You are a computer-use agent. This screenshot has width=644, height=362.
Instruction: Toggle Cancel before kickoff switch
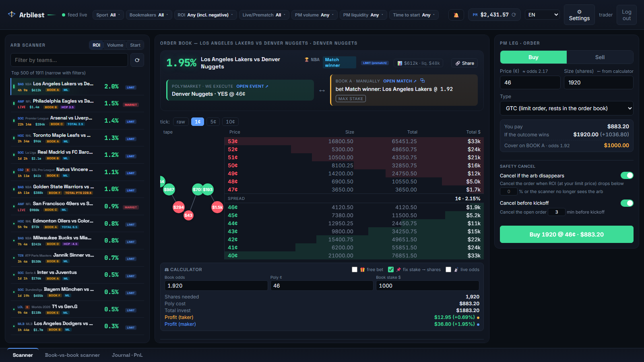(x=627, y=203)
